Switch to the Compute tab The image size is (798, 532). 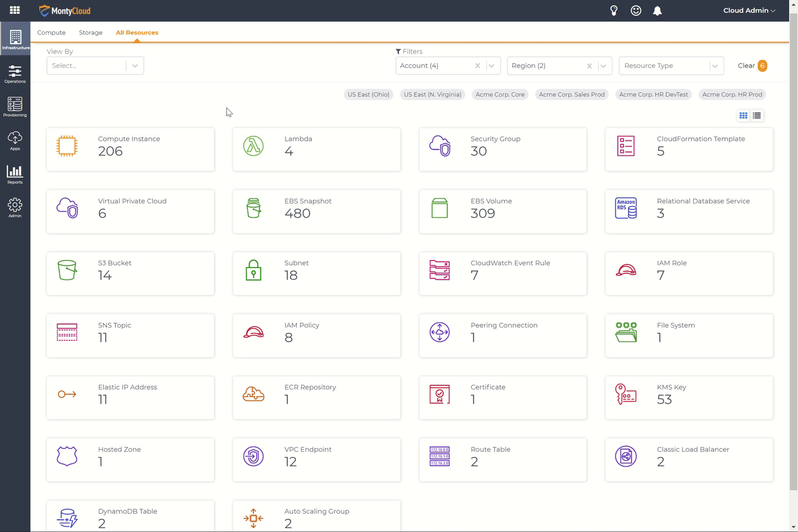(51, 33)
